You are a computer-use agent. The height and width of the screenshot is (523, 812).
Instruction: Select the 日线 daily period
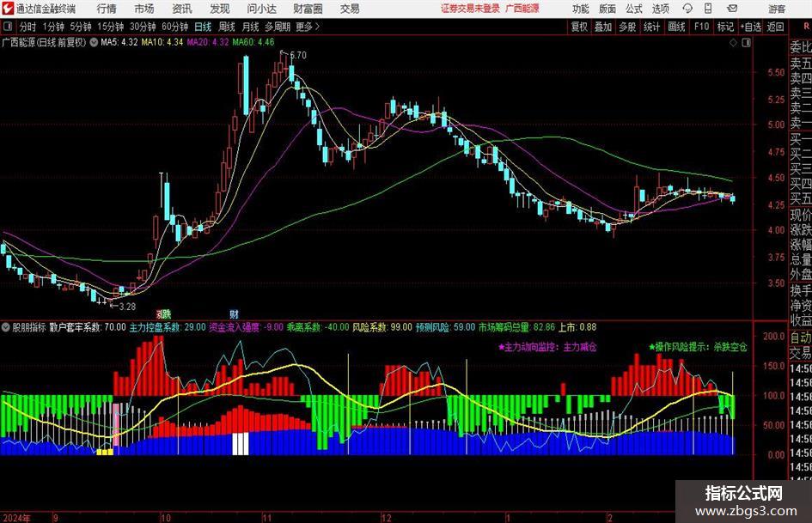tap(203, 27)
